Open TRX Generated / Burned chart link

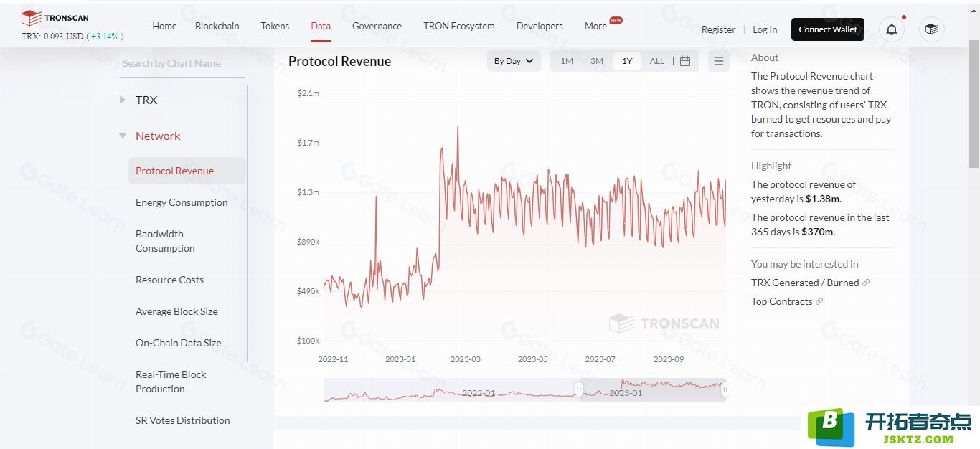coord(805,283)
